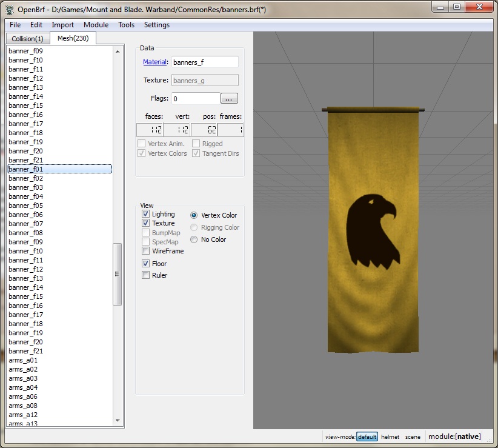The image size is (498, 448).
Task: Click the Texture field showing banners_g
Action: tap(205, 81)
